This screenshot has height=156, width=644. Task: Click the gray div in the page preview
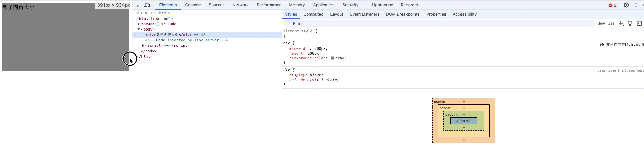[x=65, y=37]
